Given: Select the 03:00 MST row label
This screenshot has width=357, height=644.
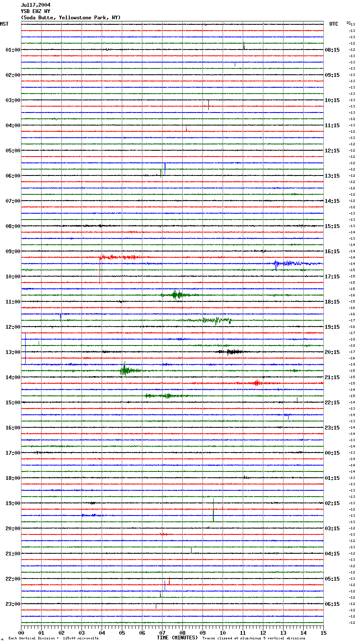Looking at the screenshot, I should click(13, 100).
